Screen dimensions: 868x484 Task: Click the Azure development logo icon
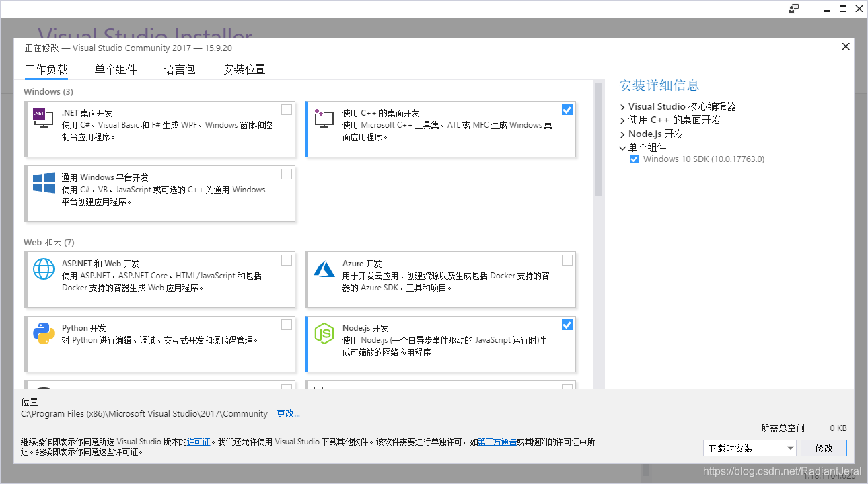coord(324,269)
